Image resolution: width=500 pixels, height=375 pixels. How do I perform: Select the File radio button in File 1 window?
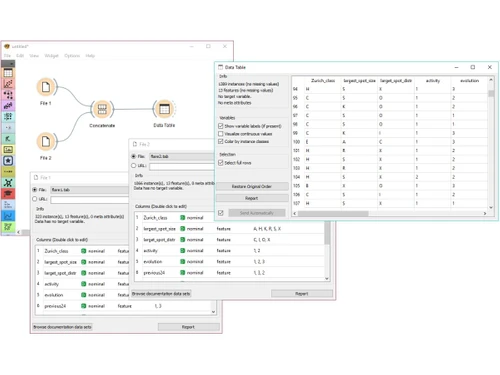pyautogui.click(x=35, y=190)
